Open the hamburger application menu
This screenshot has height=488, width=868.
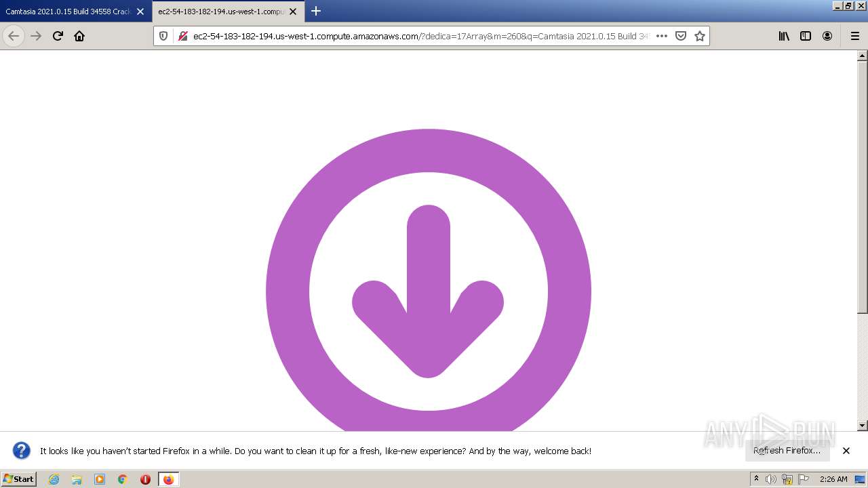(854, 36)
